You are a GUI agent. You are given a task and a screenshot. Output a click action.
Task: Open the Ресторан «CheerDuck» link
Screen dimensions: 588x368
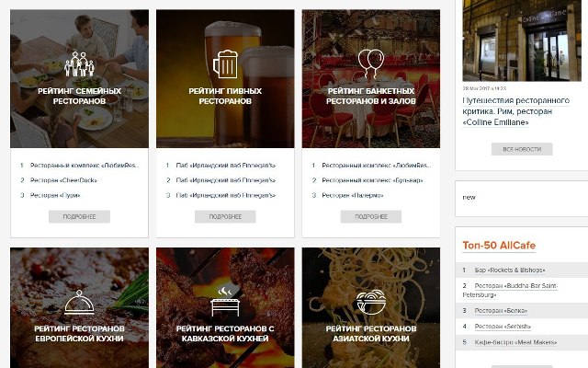(x=63, y=180)
